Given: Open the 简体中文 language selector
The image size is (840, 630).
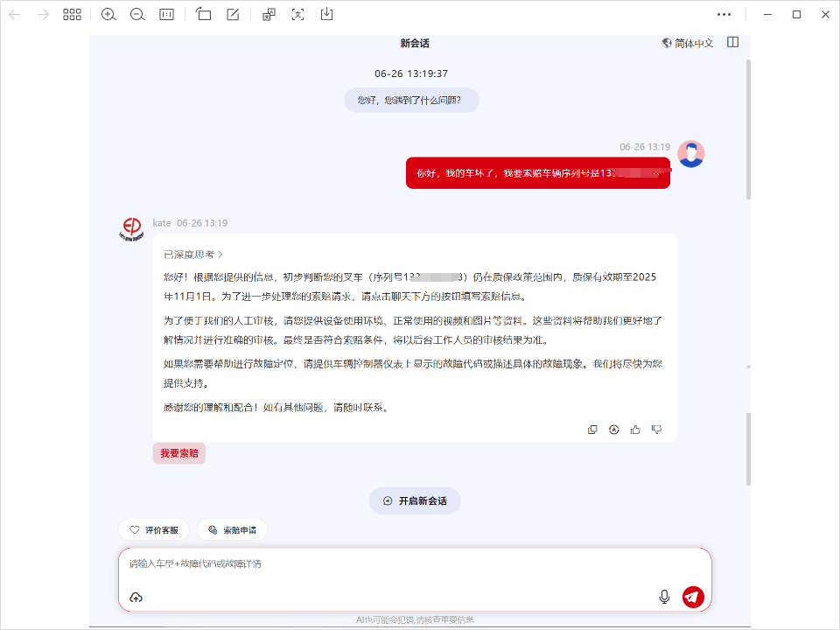Looking at the screenshot, I should 688,43.
